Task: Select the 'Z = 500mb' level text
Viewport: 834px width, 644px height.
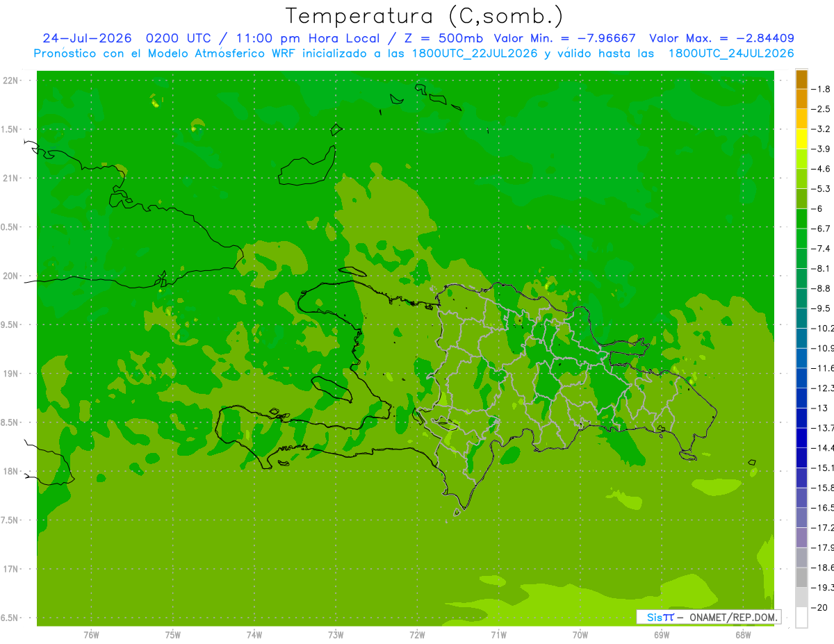Action: click(443, 38)
